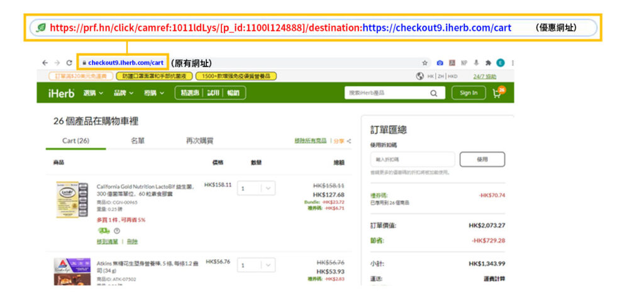Click the browser forward arrow

(57, 63)
